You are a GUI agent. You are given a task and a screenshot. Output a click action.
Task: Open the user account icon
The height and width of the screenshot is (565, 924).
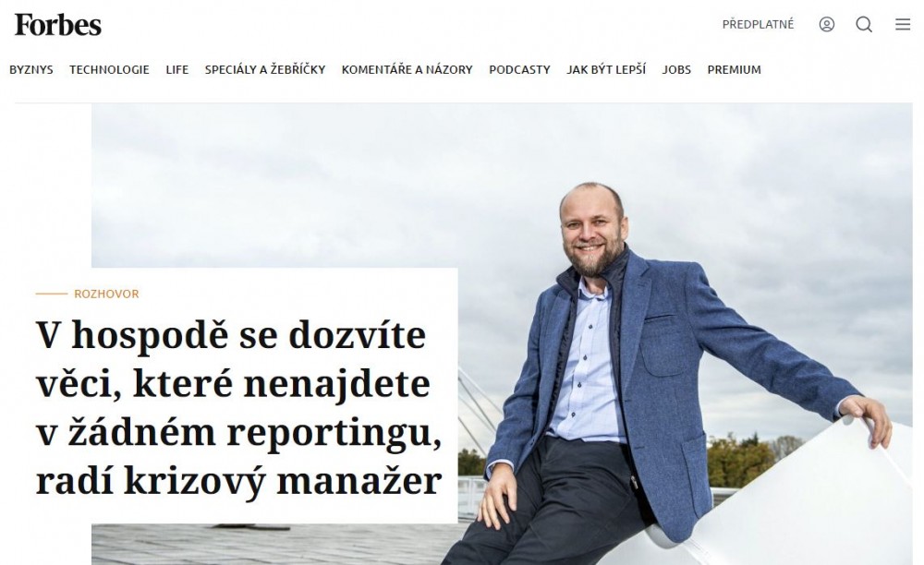[x=827, y=24]
